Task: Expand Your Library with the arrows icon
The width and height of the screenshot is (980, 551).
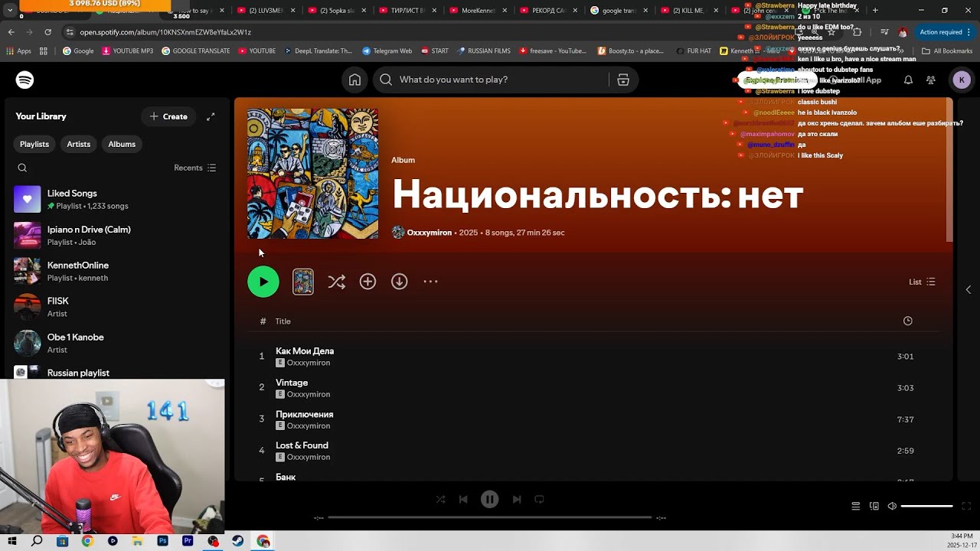Action: pyautogui.click(x=211, y=116)
